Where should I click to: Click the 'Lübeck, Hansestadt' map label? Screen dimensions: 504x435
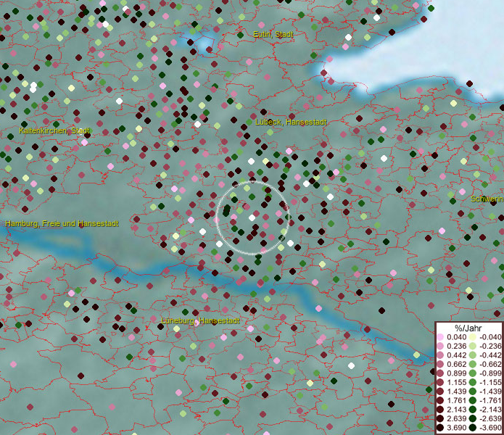click(x=291, y=122)
